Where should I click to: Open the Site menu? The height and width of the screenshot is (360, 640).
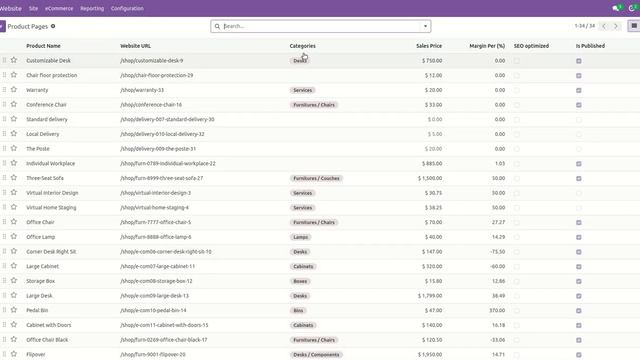pyautogui.click(x=33, y=8)
